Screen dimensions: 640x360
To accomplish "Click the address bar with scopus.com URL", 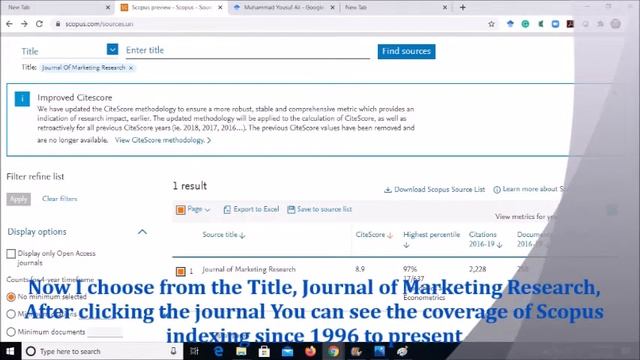I will click(269, 24).
